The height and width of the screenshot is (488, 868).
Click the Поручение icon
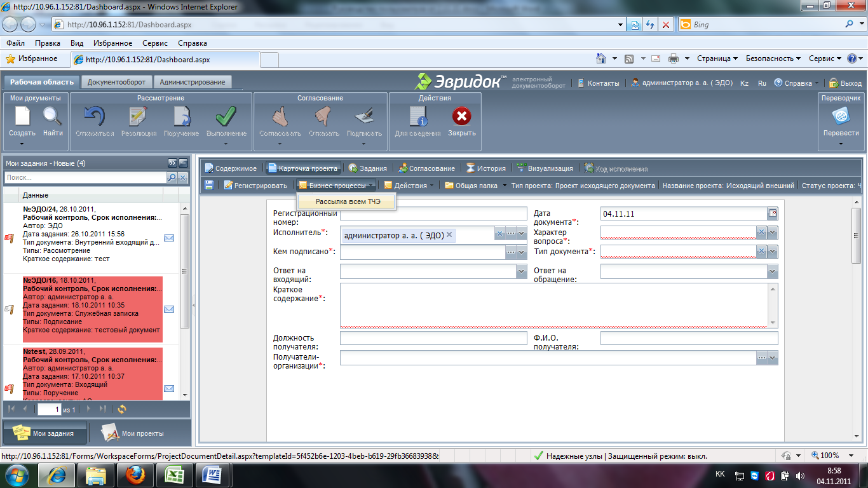182,117
